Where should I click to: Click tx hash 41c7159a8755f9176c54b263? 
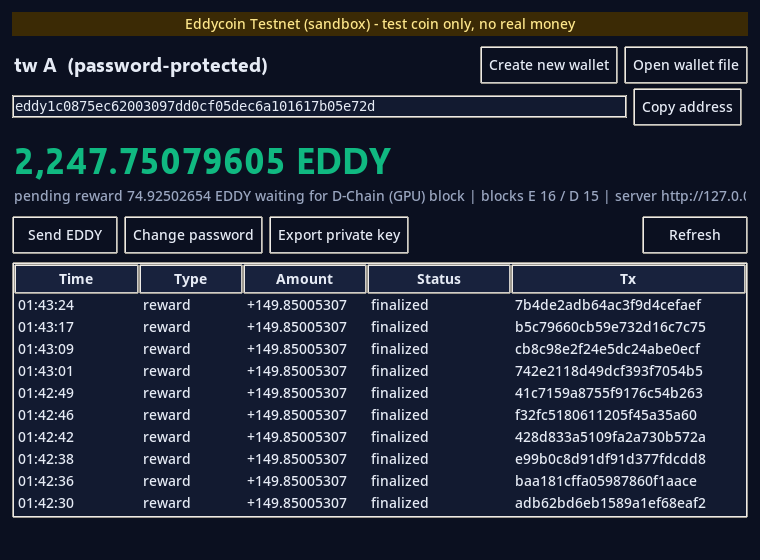609,393
